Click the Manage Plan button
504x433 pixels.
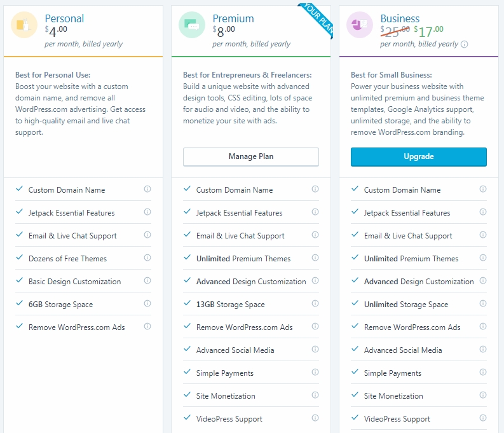(x=251, y=156)
